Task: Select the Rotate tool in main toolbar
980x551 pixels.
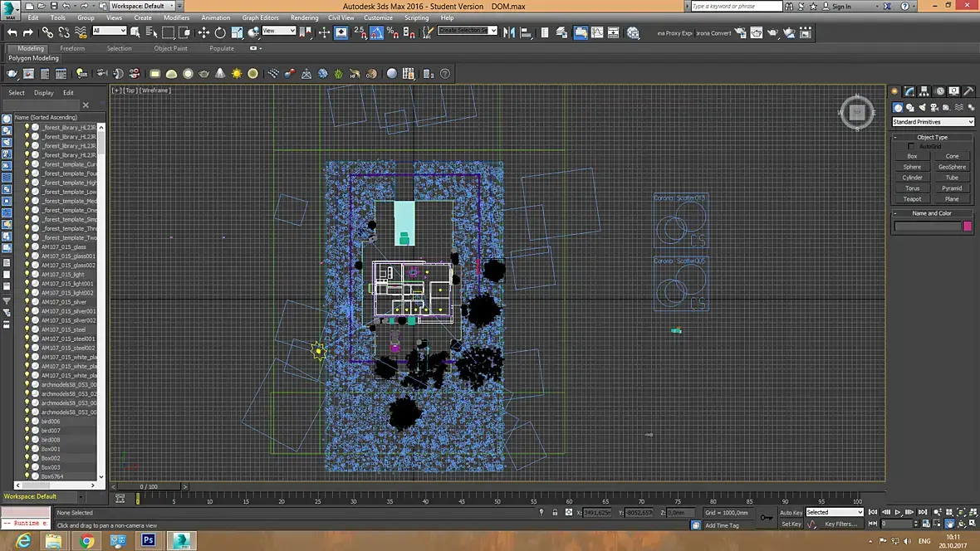Action: 220,33
